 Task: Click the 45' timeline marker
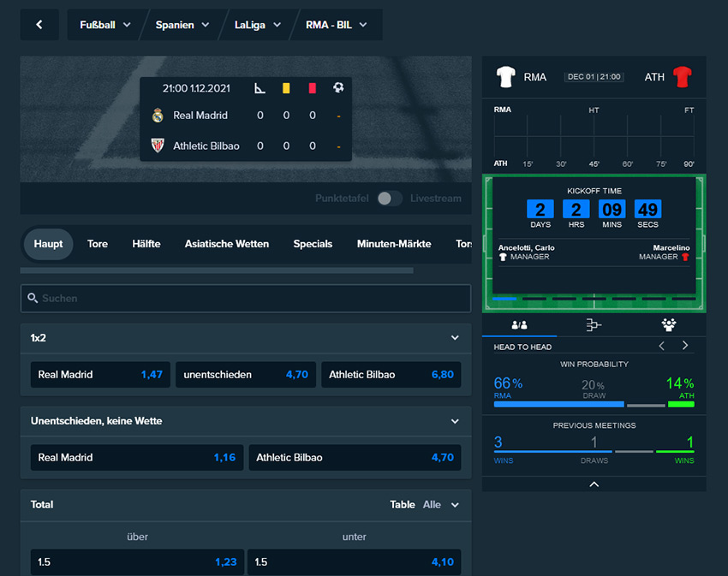594,163
